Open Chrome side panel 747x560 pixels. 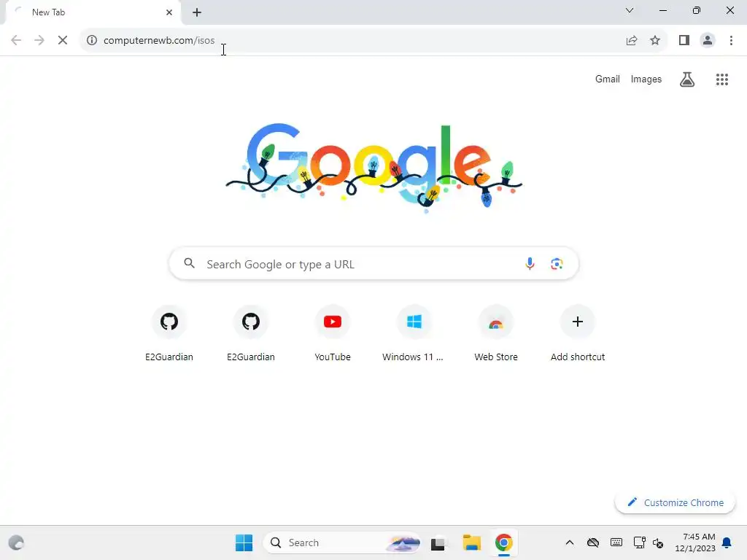[684, 41]
